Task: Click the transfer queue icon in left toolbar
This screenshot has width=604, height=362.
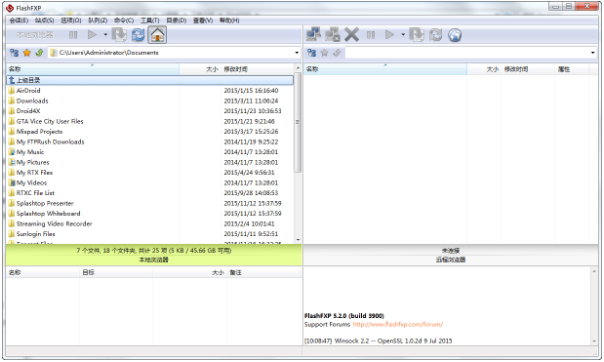Action: (x=119, y=35)
